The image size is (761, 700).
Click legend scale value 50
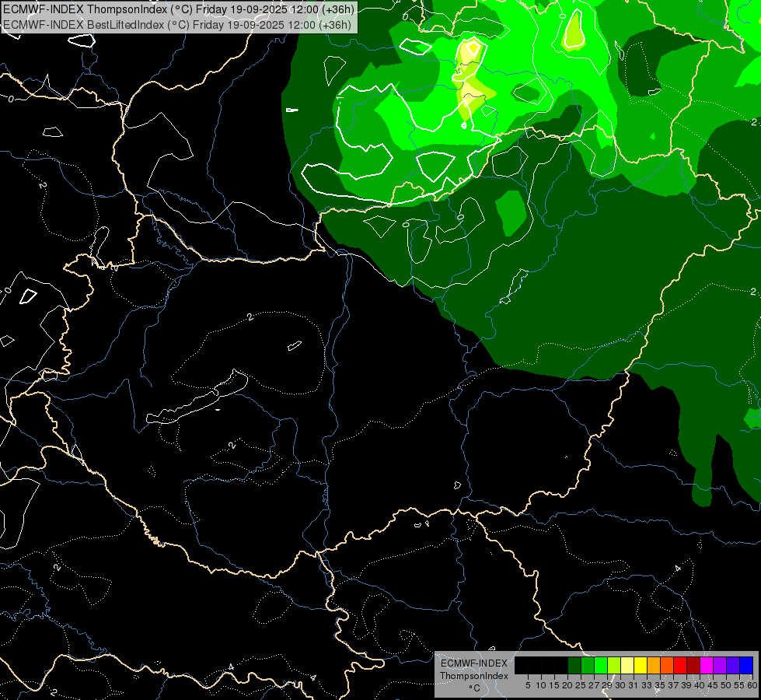point(726,685)
